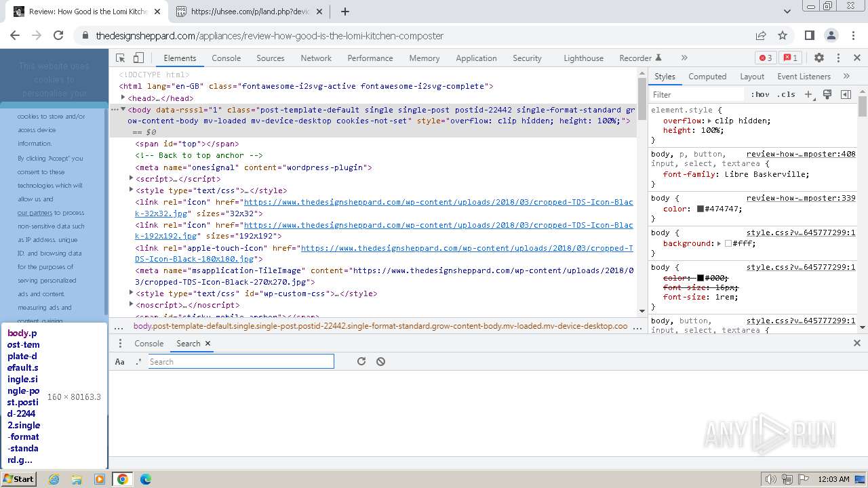Toggle device toolbar icon
The image size is (868, 488).
(138, 58)
